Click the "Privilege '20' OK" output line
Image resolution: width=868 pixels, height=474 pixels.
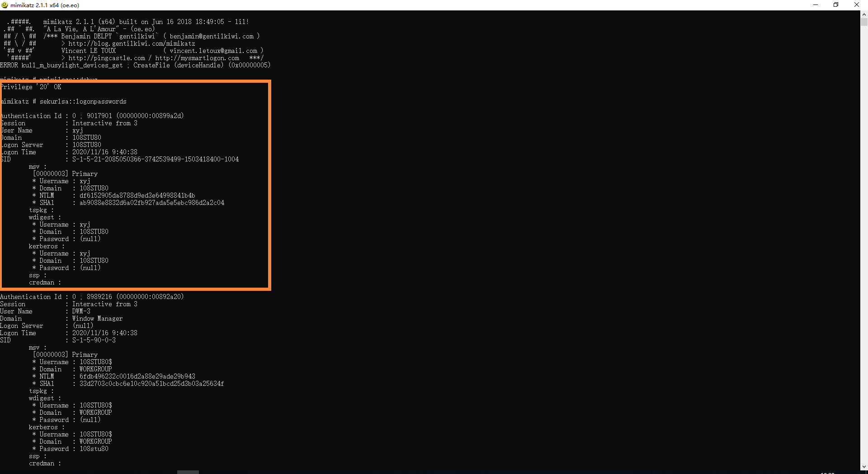point(31,87)
